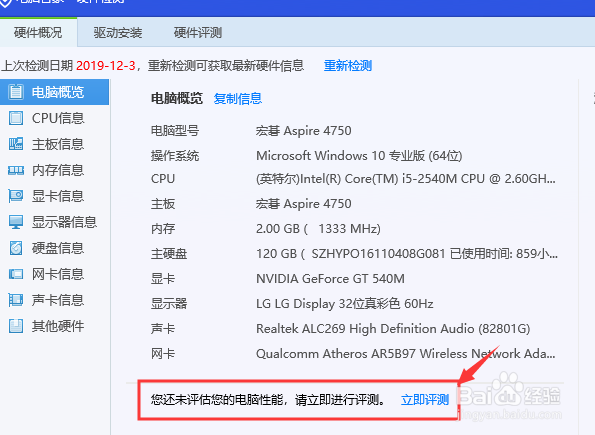595x435 pixels.
Task: Click the 主板 value 宏碁 Aspire 4750
Action: 304,204
